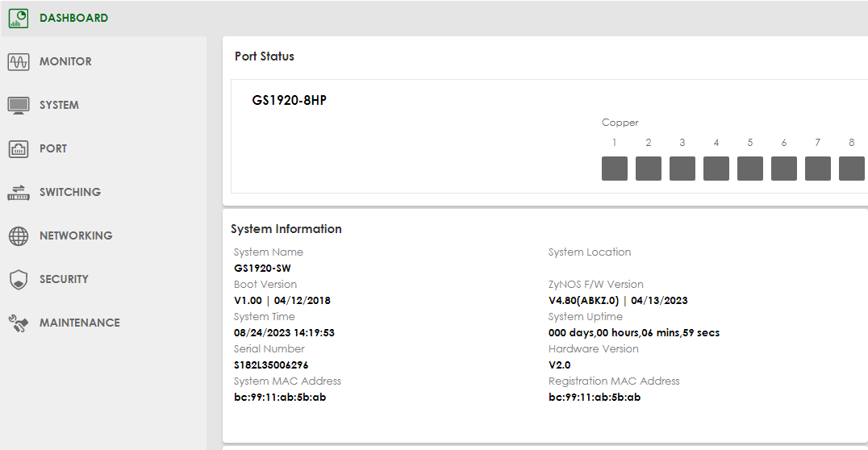Viewport: 868px width, 450px height.
Task: Click the System Name label
Action: [x=269, y=252]
